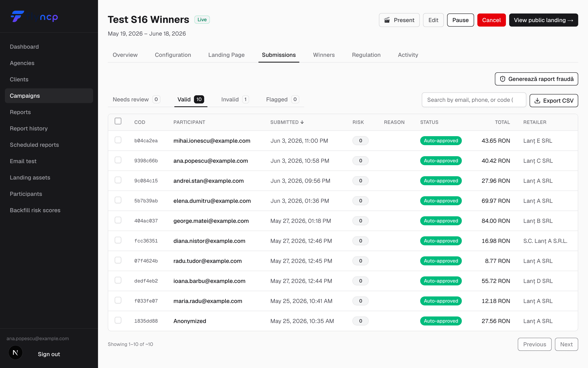This screenshot has width=588, height=368.
Task: Click the Auto-approved badge for george.matei
Action: 441,221
